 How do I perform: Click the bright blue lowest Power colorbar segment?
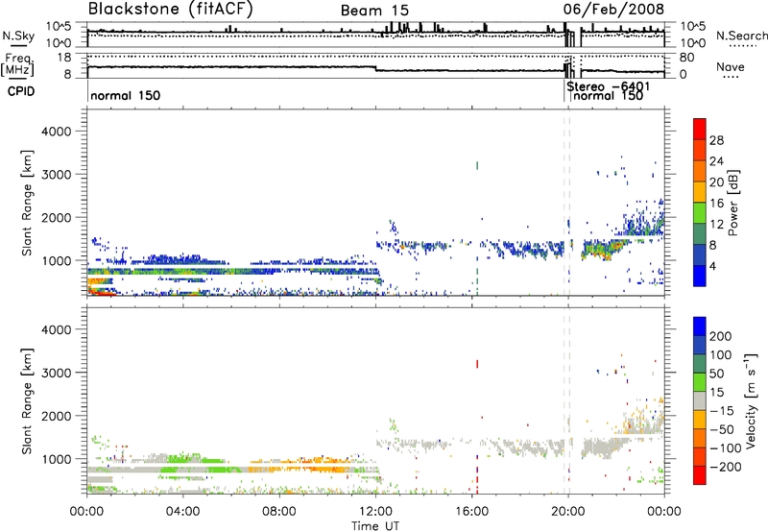click(700, 276)
